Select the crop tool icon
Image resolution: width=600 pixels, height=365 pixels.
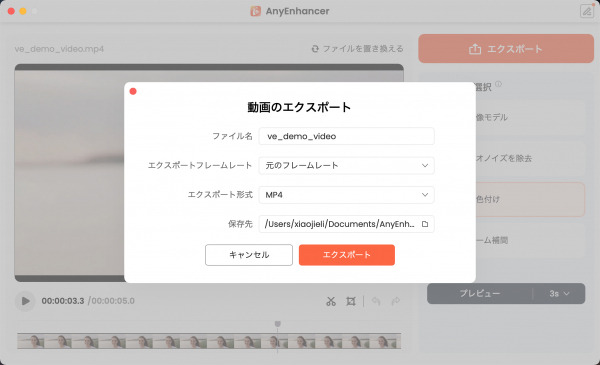(351, 301)
